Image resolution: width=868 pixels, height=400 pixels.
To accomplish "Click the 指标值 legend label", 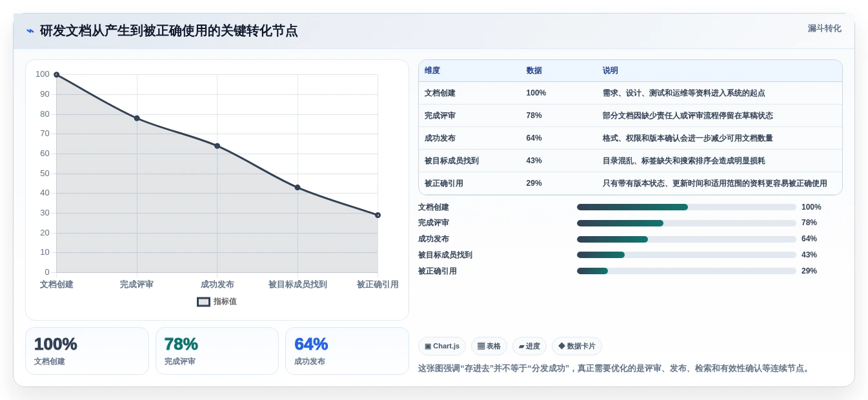I will (x=225, y=302).
